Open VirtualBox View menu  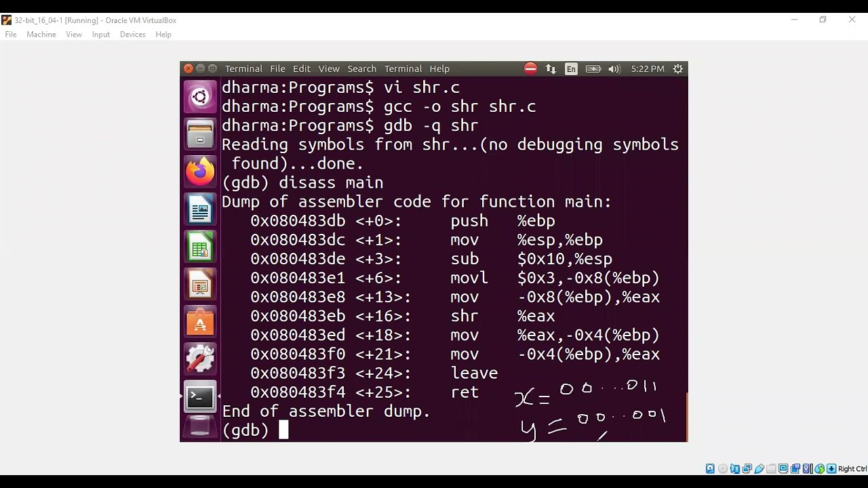74,34
